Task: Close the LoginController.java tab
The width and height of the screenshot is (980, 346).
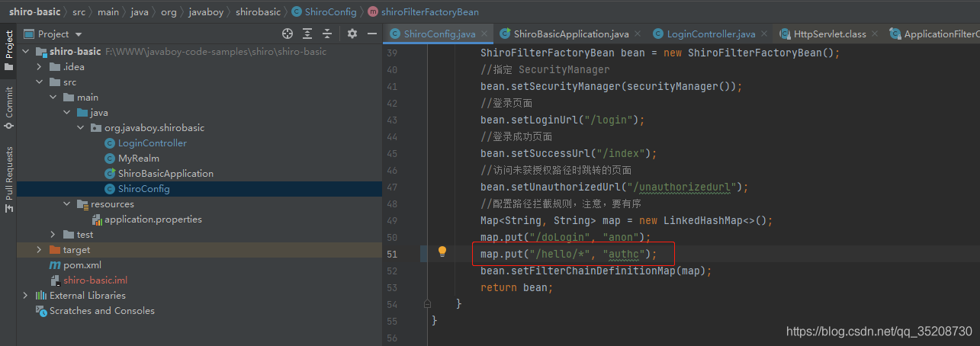Action: pos(764,34)
